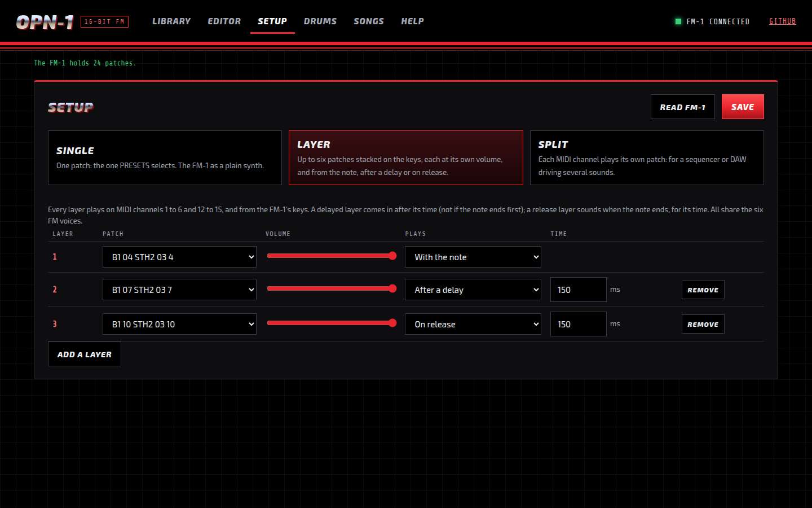Adjust the layer 2 volume slider

pos(332,288)
